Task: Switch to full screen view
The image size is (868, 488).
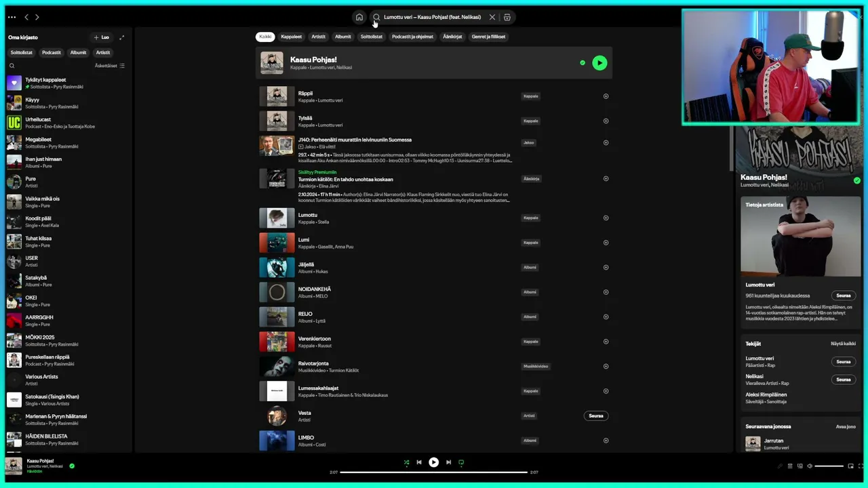Action: 861,466
